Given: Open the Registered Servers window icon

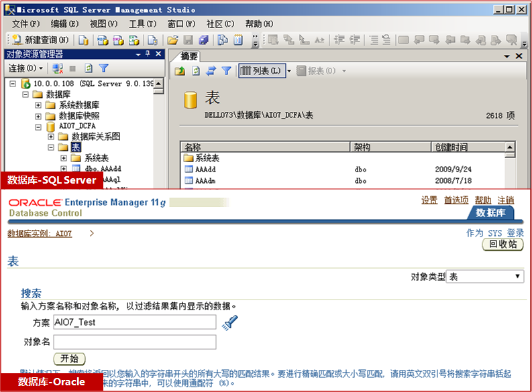Looking at the screenshot, I should [x=223, y=40].
